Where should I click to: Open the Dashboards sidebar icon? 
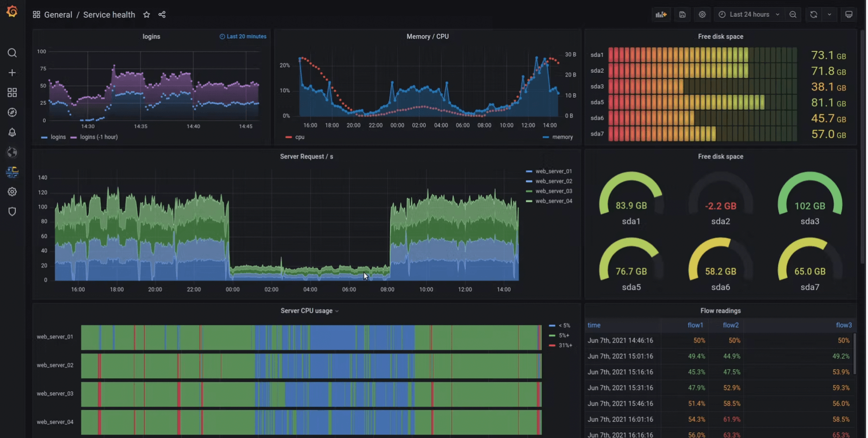(12, 92)
